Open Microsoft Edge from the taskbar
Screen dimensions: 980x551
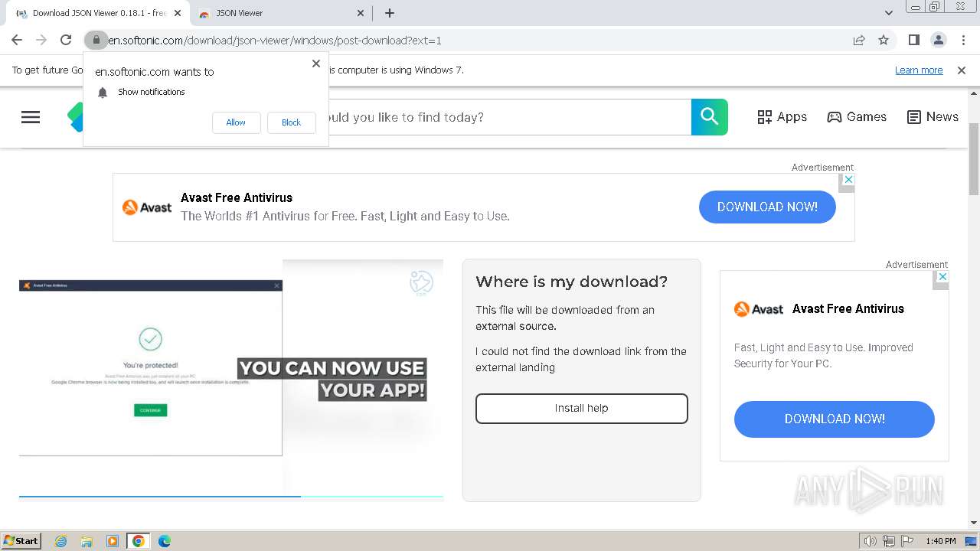[165, 541]
